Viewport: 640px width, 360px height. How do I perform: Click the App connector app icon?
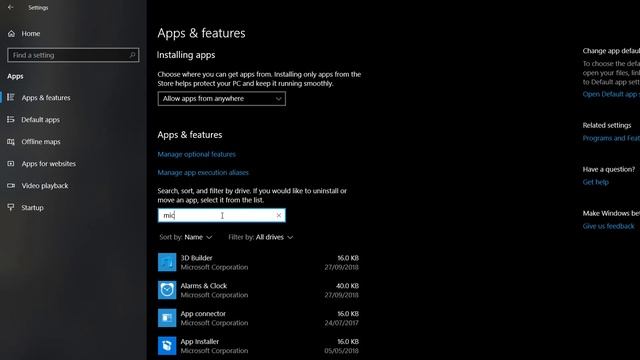[x=167, y=318]
